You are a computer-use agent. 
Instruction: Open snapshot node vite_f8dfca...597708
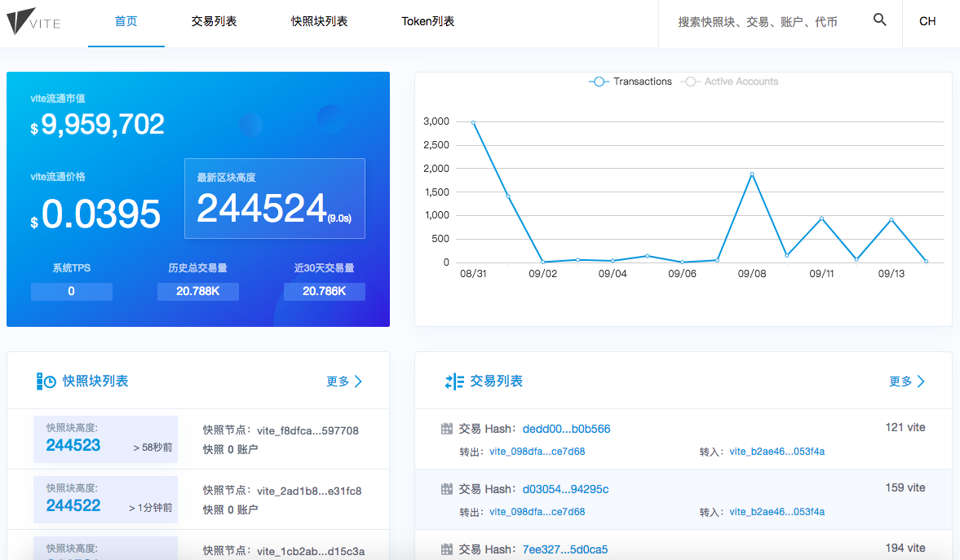(x=307, y=431)
